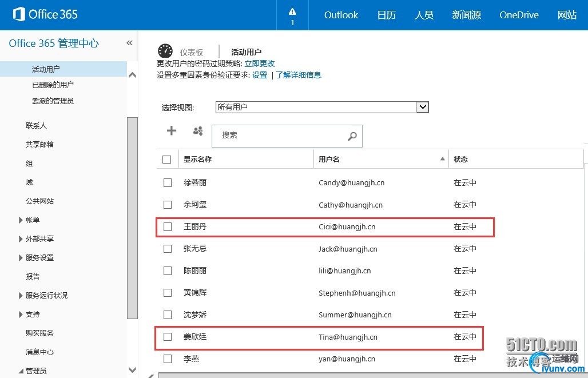This screenshot has width=588, height=378.
Task: Open 报告 in the sidebar
Action: click(33, 276)
